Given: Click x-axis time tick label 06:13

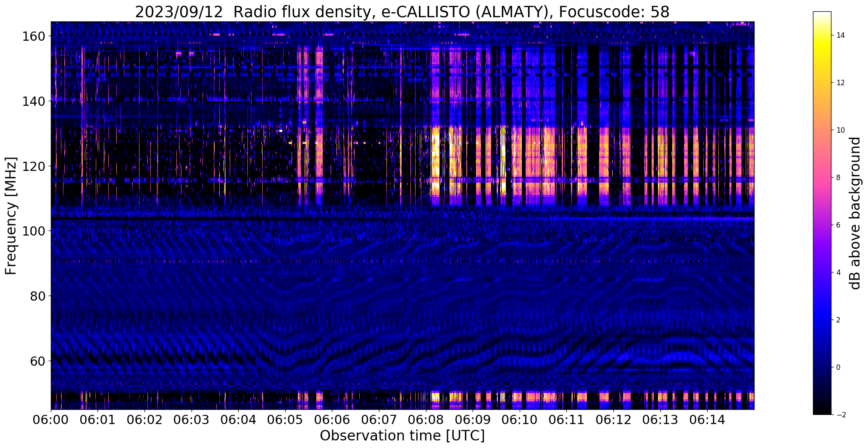Looking at the screenshot, I should (660, 419).
